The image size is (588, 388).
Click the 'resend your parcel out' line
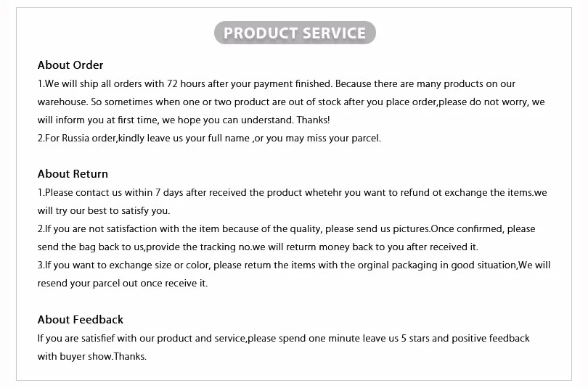pos(123,283)
